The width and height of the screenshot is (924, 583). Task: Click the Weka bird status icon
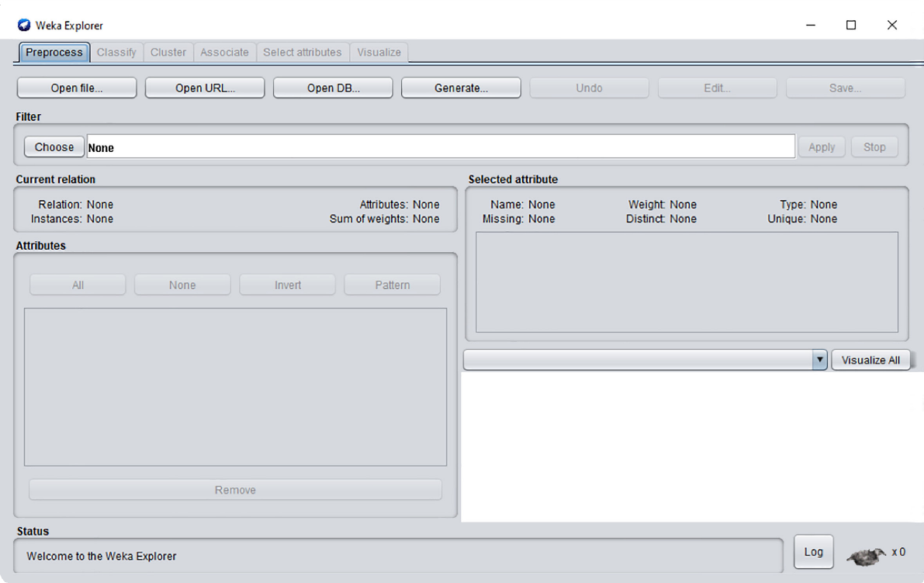pyautogui.click(x=867, y=555)
